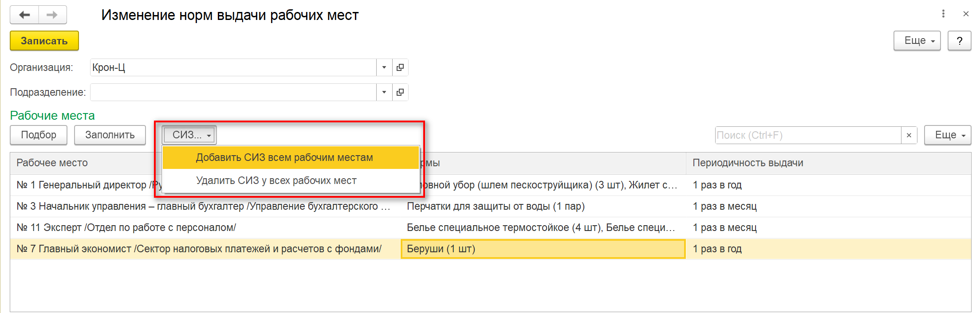Click the forward navigation arrow
980x313 pixels.
coord(52,15)
